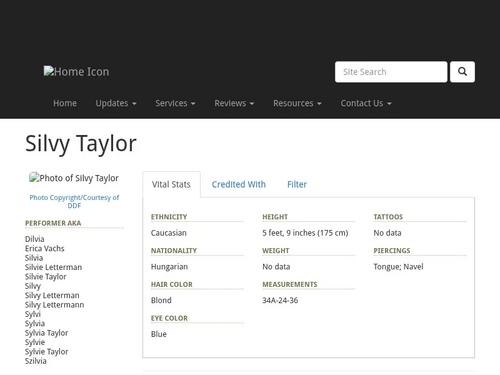Expand the Services dropdown menu
The height and width of the screenshot is (375, 500).
pos(175,103)
